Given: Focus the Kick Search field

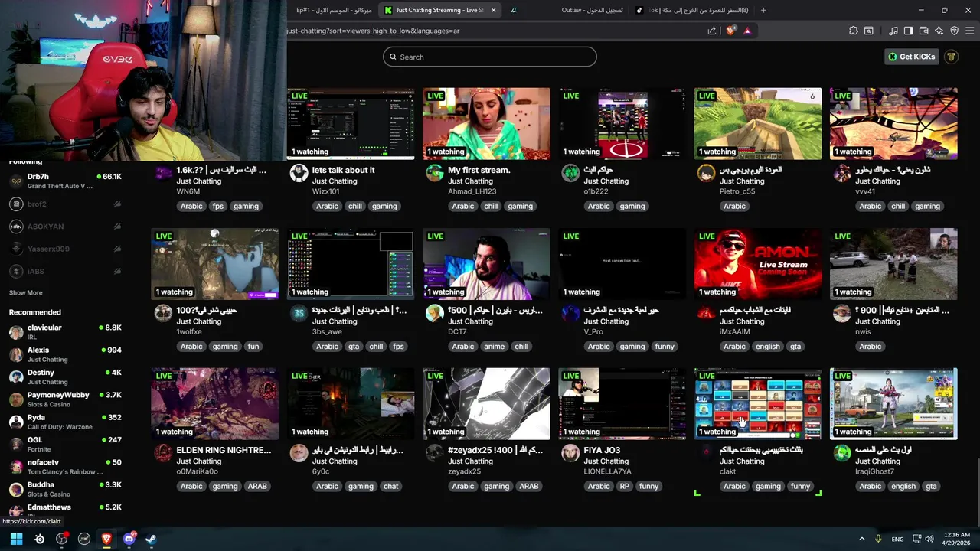Looking at the screenshot, I should click(490, 57).
